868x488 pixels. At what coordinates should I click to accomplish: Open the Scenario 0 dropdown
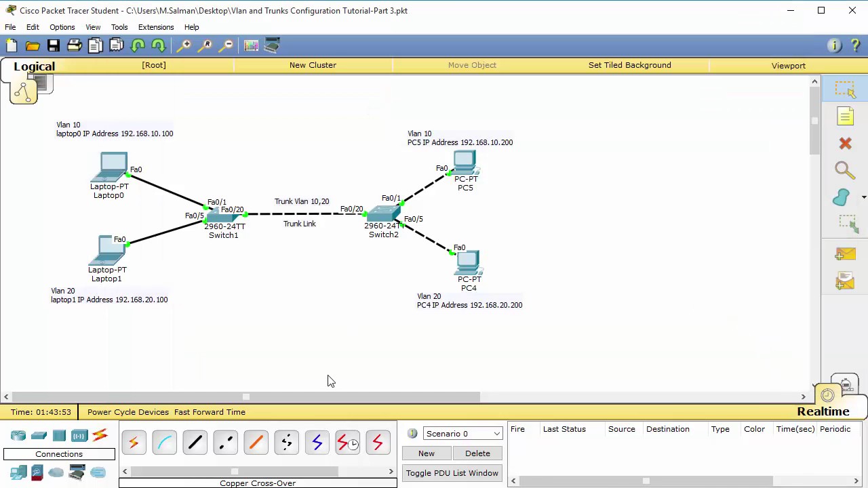coord(462,434)
